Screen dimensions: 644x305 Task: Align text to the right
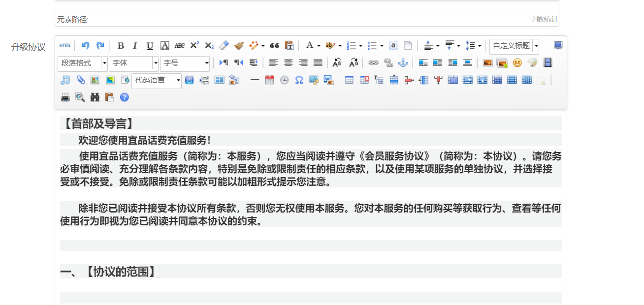(303, 63)
